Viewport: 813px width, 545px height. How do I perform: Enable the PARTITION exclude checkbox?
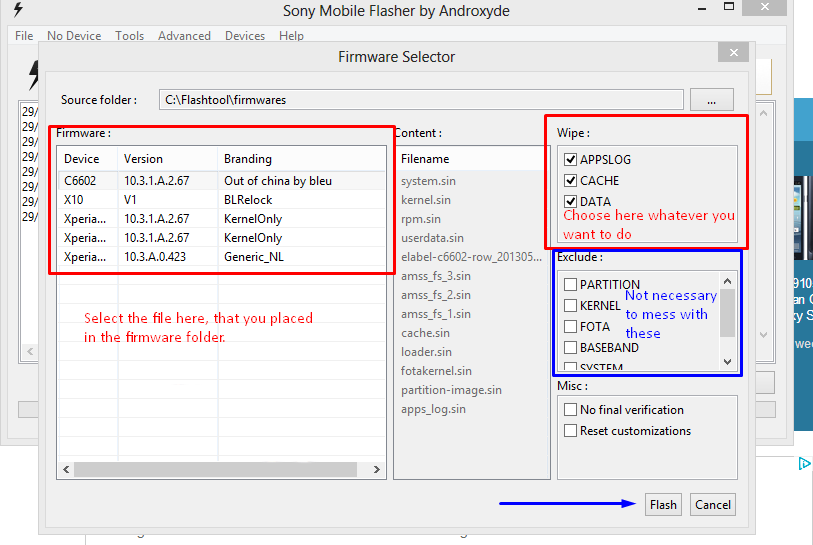point(570,284)
